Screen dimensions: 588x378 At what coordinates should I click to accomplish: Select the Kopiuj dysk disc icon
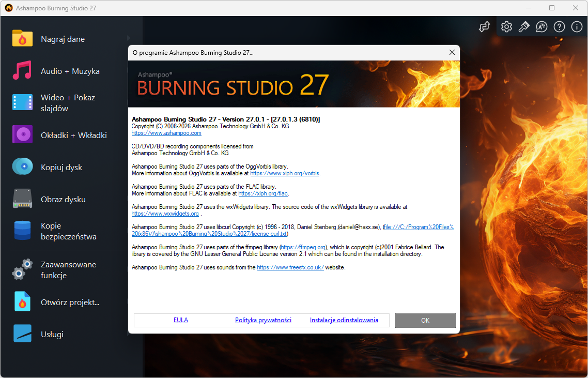22,167
